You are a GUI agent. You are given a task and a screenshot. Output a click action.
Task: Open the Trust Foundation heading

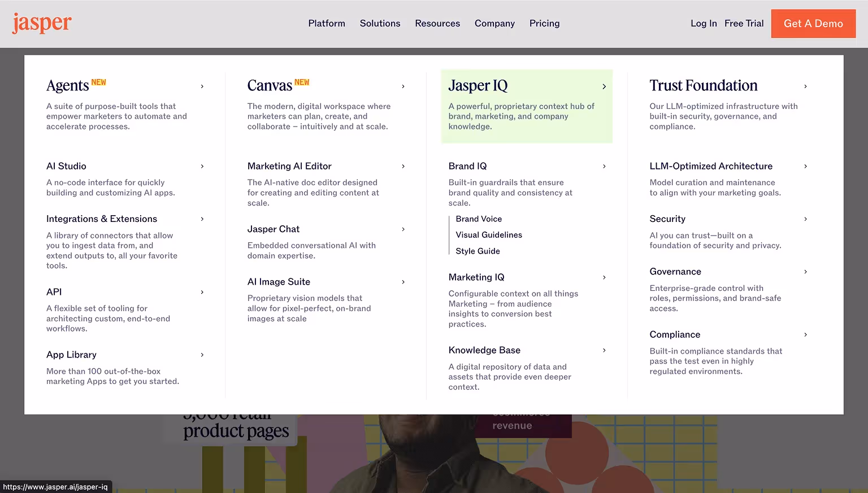(x=704, y=86)
